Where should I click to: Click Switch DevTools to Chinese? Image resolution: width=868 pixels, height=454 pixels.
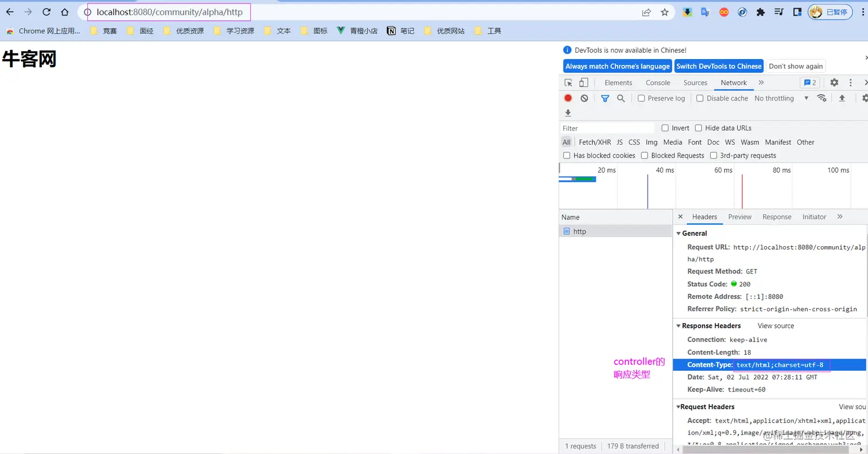(x=719, y=66)
